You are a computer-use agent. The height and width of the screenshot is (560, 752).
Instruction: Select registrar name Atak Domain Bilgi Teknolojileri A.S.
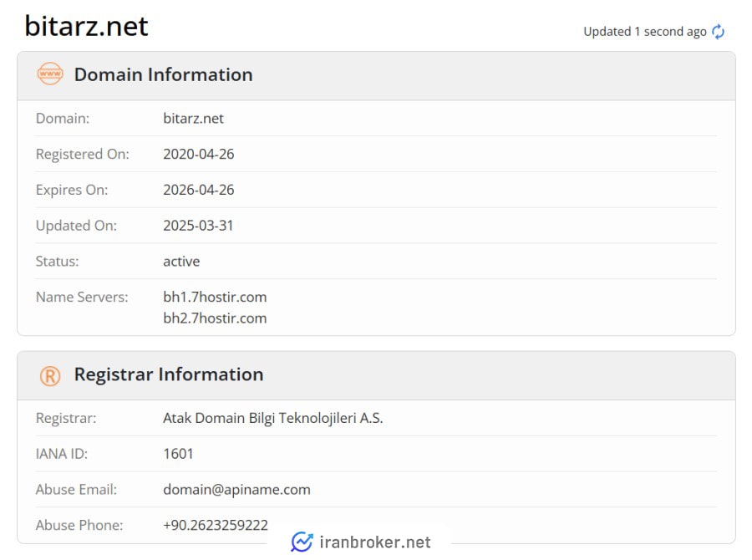coord(273,419)
